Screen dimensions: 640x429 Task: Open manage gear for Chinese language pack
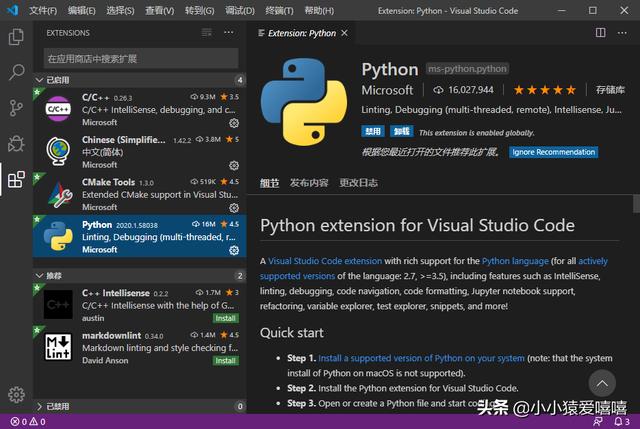234,165
